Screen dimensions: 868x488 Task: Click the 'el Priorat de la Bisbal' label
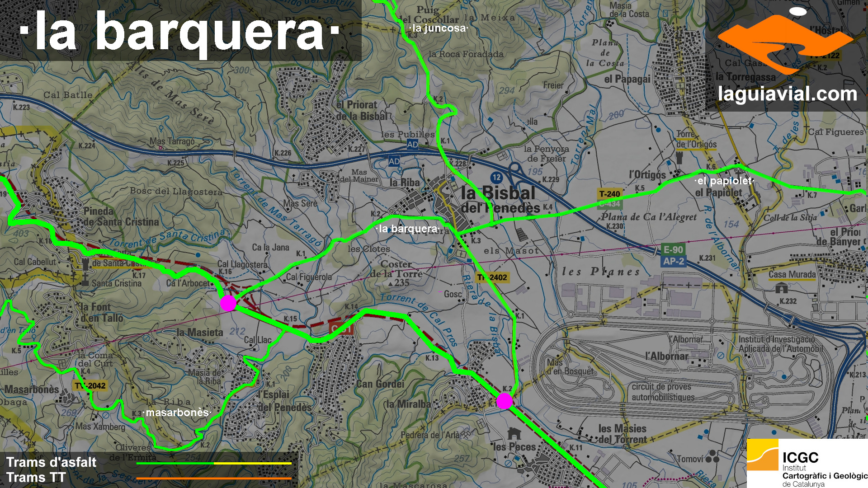point(363,110)
